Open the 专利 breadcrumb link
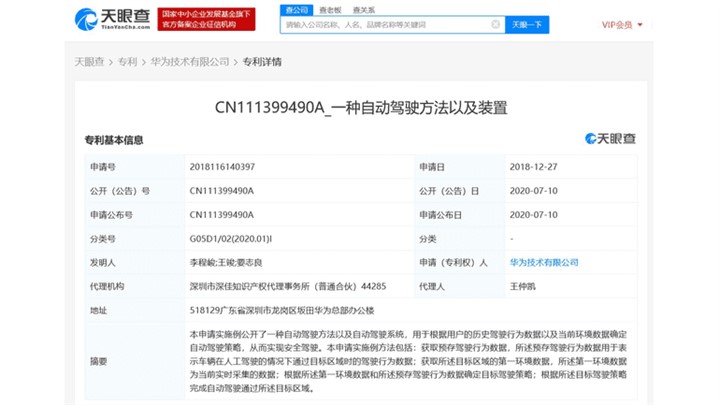 point(127,62)
